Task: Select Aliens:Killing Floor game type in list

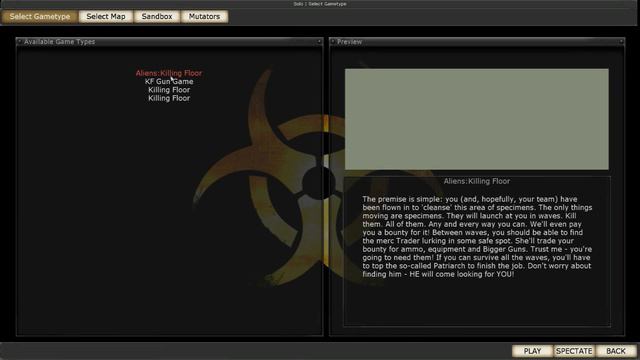Action: point(169,73)
